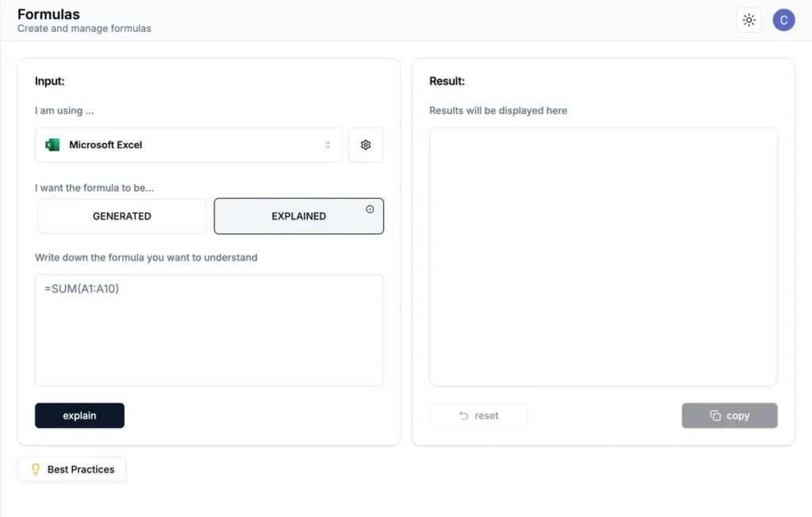Click inside the empty Result output box
The image size is (812, 517).
603,257
